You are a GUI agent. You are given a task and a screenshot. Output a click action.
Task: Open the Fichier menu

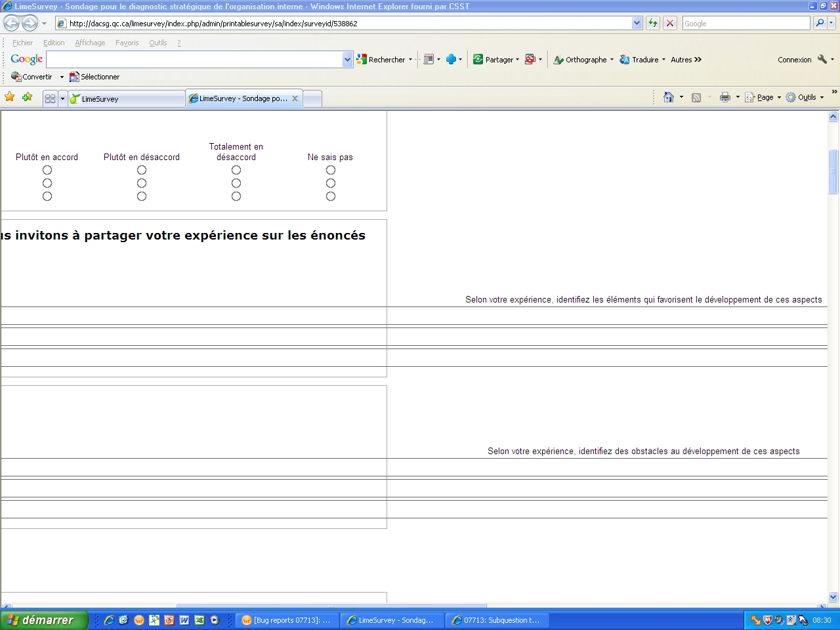(22, 43)
